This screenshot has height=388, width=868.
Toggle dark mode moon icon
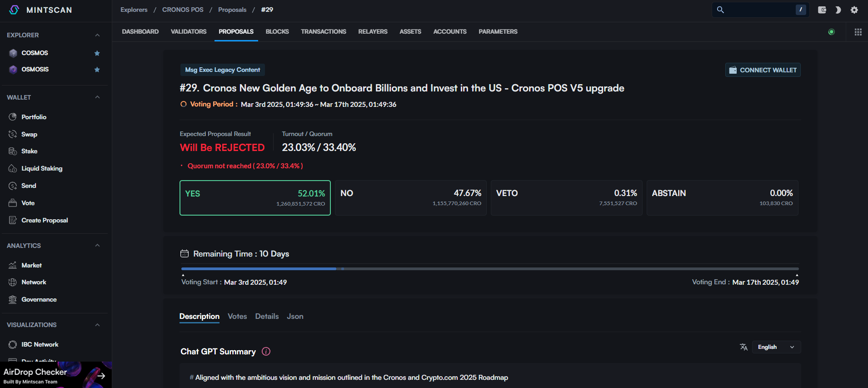click(838, 10)
